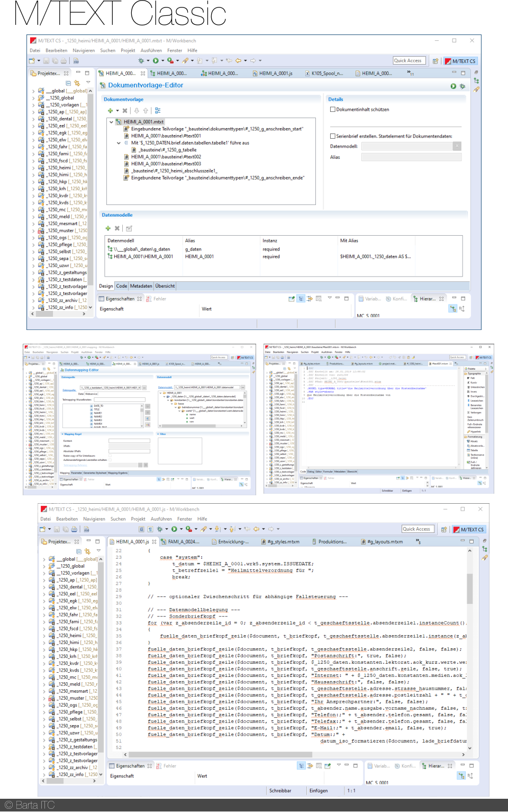Delete entry with X icon in Dokumentvorlage toolbar
The height and width of the screenshot is (812, 508).
click(x=125, y=111)
